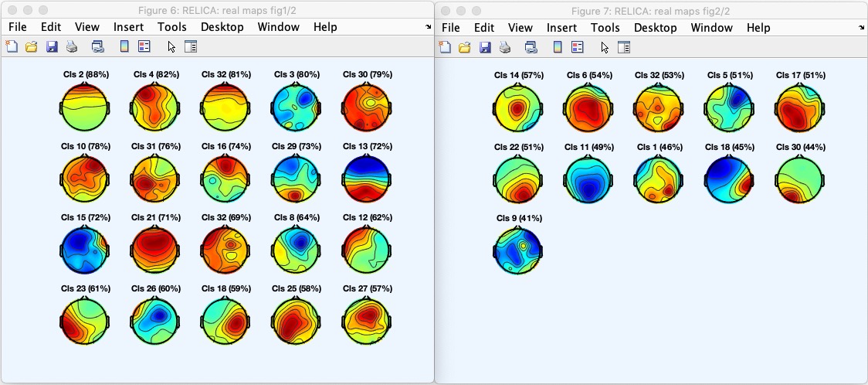Open the Tools menu in Figure 6
Image resolution: width=868 pixels, height=385 pixels.
(171, 27)
